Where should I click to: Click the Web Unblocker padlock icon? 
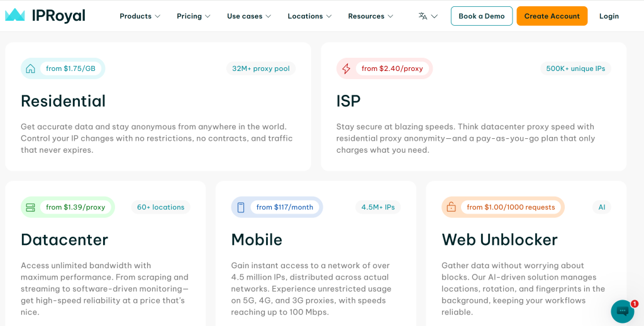[451, 207]
